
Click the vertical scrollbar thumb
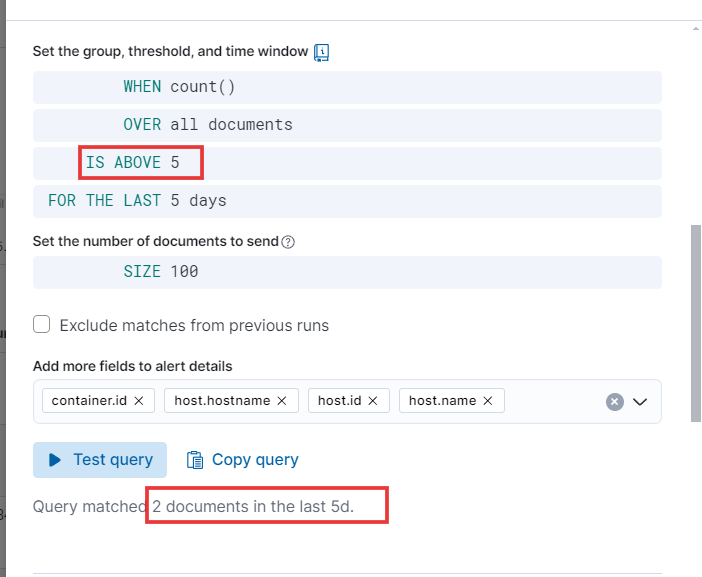696,323
